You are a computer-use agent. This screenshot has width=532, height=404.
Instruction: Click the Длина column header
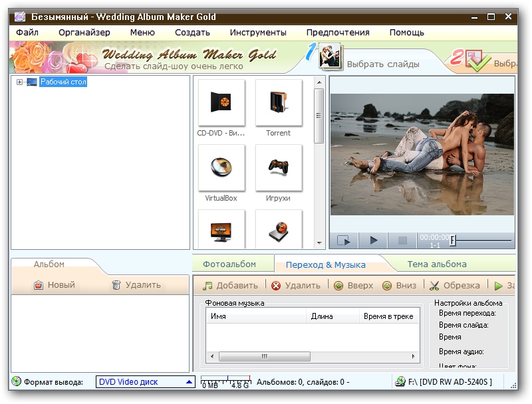point(332,316)
